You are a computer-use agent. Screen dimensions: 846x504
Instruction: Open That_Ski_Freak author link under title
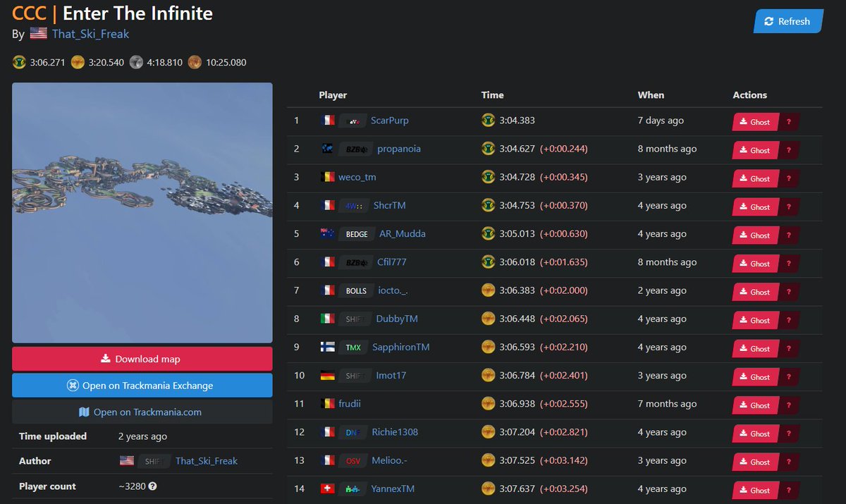(x=90, y=34)
